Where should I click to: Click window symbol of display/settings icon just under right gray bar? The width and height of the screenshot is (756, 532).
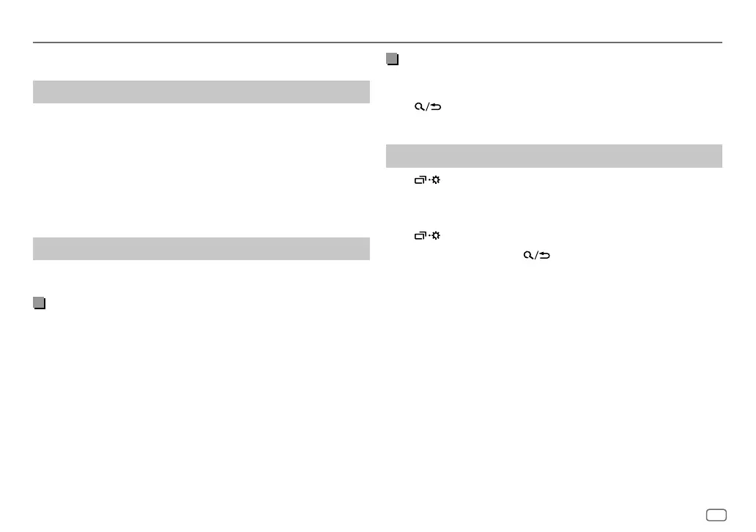[420, 180]
